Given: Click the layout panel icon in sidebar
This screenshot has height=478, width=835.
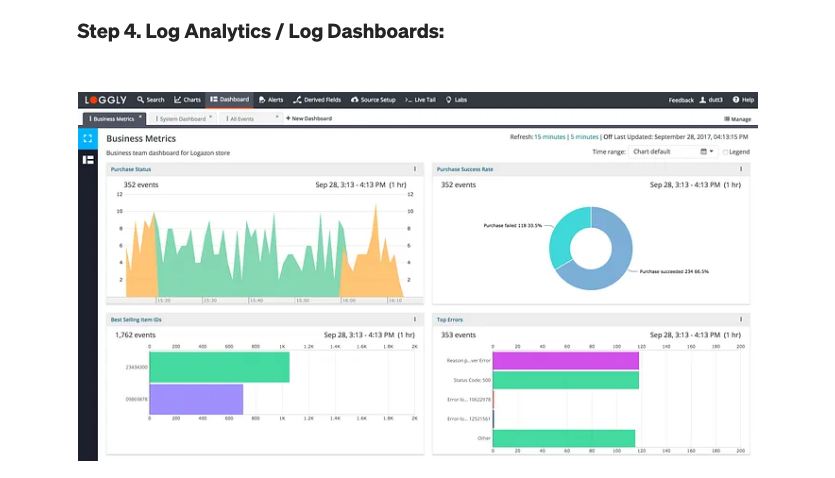Looking at the screenshot, I should [x=88, y=159].
